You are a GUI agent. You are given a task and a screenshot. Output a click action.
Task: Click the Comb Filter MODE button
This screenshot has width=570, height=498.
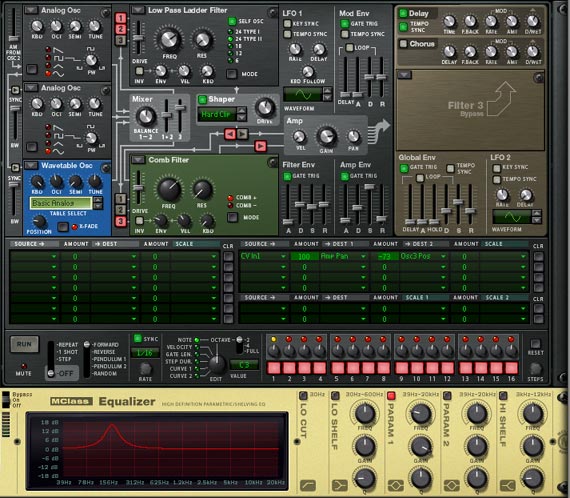tap(232, 217)
